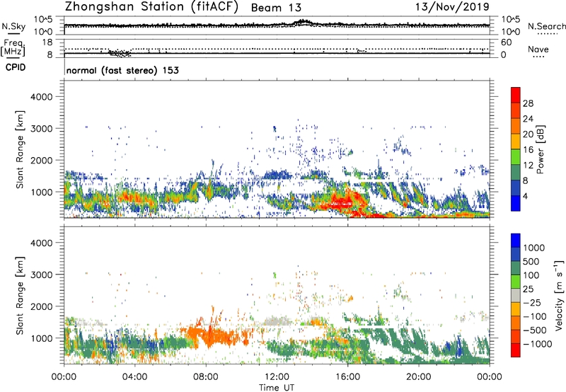The width and height of the screenshot is (566, 392).
Task: Click the 'Freq. [MHz]' axis label
Action: click(13, 48)
